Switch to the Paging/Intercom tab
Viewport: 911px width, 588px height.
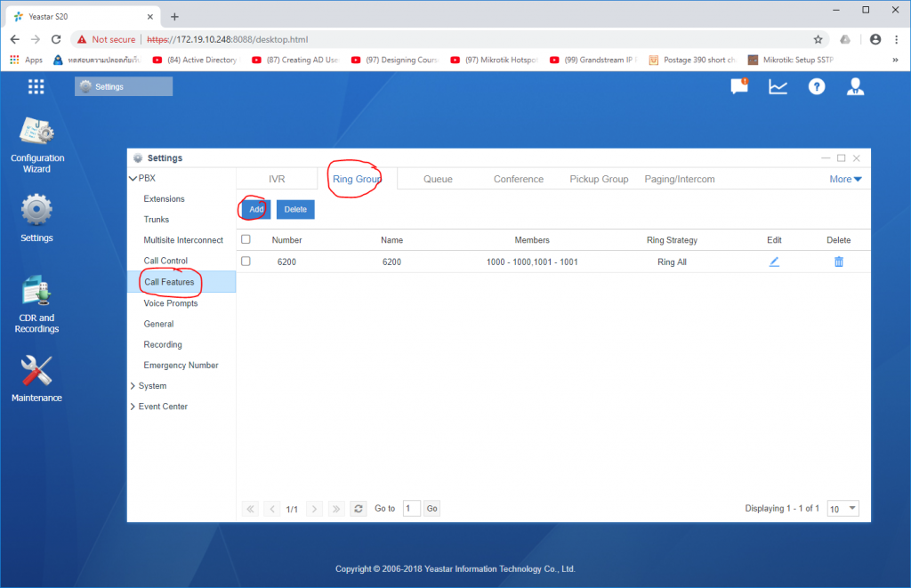679,179
